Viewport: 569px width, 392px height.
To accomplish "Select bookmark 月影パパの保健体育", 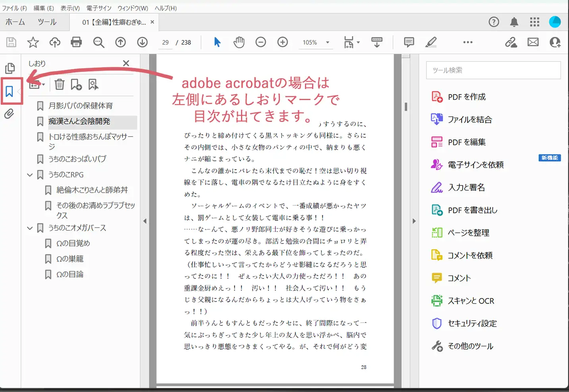I will tap(81, 106).
